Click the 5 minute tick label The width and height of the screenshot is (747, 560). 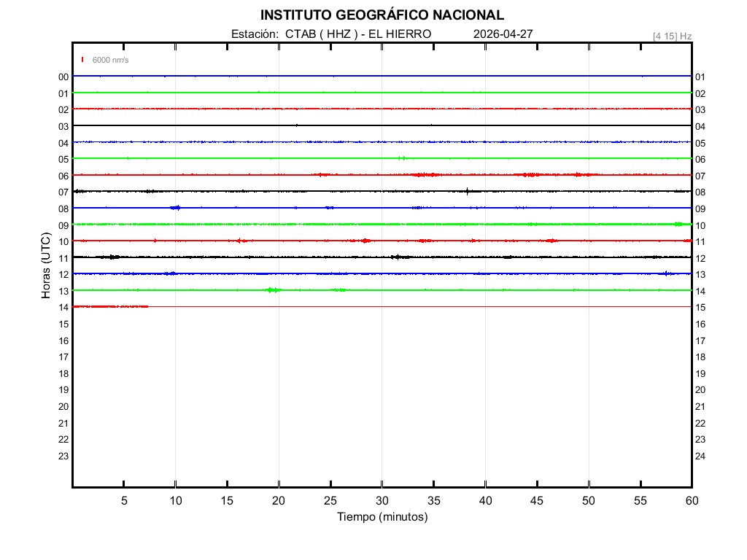(124, 500)
